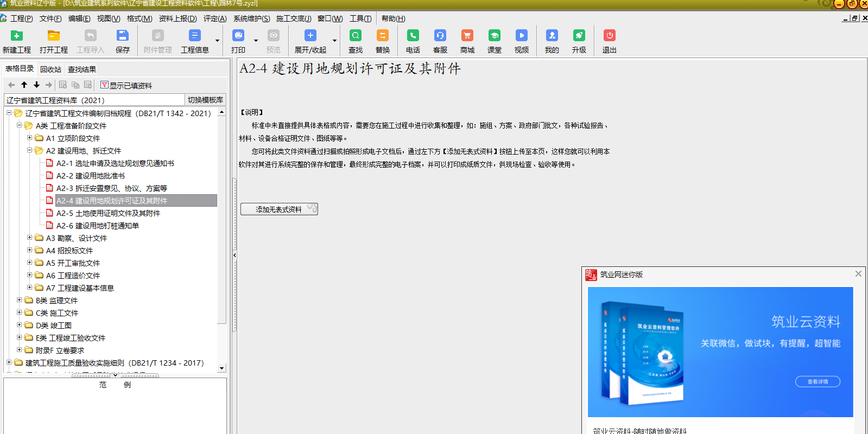Open the 商城 store
The height and width of the screenshot is (434, 868).
(x=467, y=42)
